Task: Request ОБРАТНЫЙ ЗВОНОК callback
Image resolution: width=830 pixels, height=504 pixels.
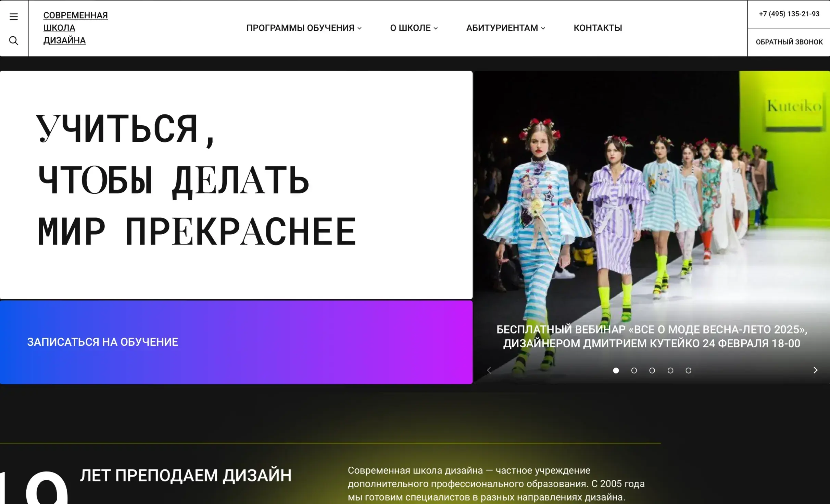Action: click(788, 42)
